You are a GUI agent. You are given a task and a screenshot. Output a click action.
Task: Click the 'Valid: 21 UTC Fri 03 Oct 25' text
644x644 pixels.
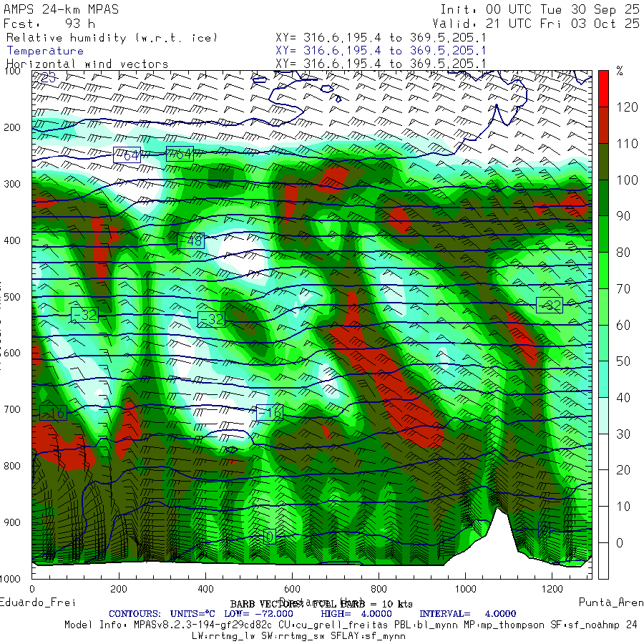[x=536, y=24]
